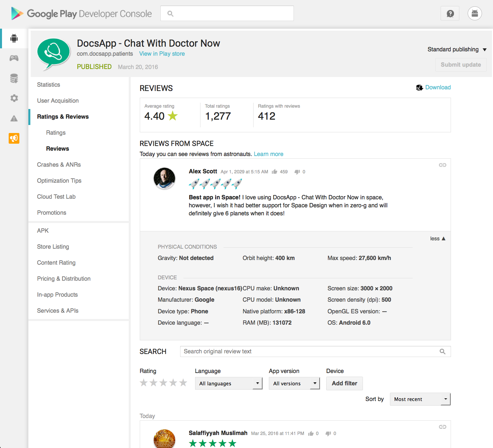493x448 pixels.
Task: Click the Search original review text field
Action: [315, 351]
